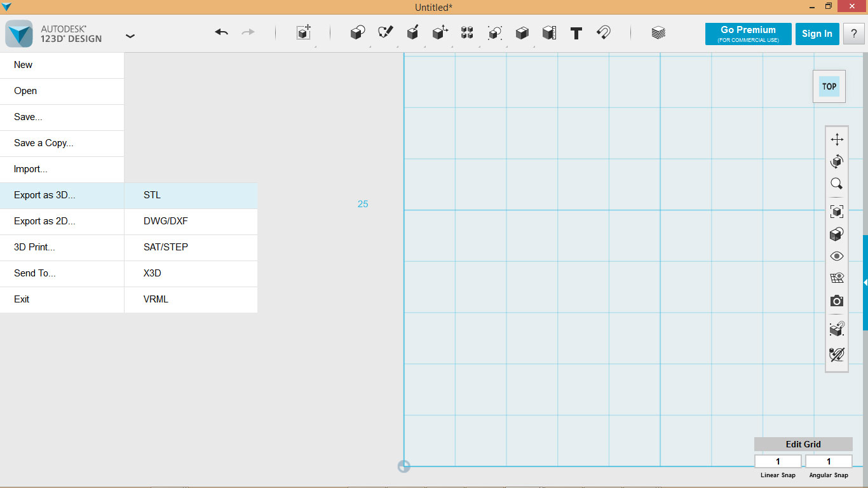Viewport: 868px width, 488px height.
Task: Toggle shaded material display mode
Action: coord(837,234)
